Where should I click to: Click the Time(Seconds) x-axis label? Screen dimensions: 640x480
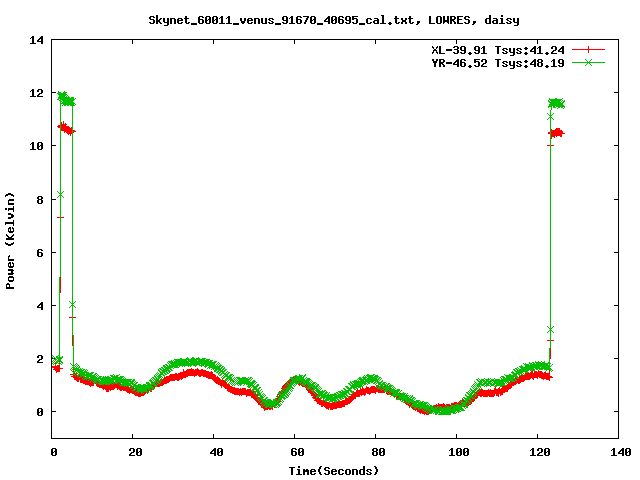pos(333,471)
